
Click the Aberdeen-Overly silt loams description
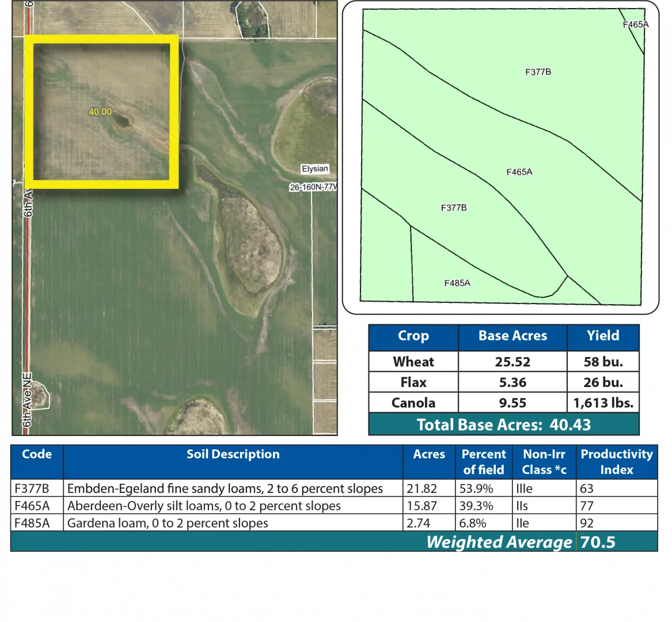tap(204, 506)
